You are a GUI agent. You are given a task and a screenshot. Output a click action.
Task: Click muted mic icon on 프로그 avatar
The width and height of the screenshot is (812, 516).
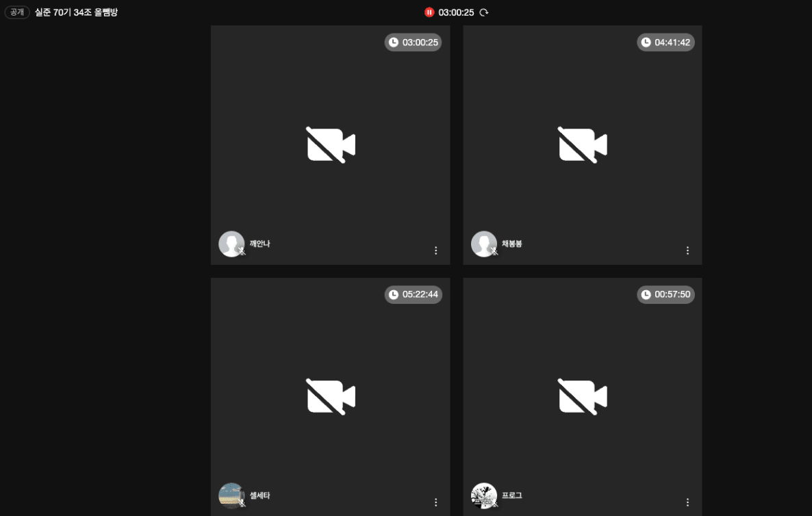[494, 503]
